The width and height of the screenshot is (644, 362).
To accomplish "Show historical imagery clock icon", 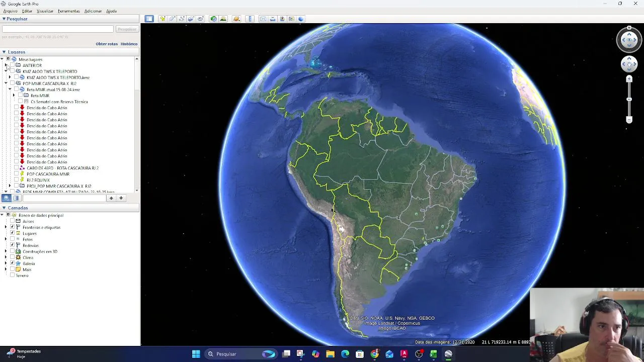I will point(213,19).
